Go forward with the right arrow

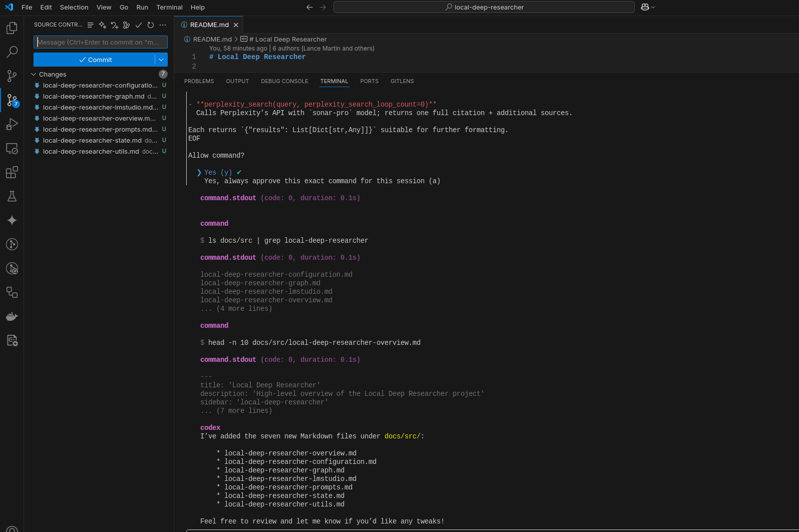click(x=322, y=7)
